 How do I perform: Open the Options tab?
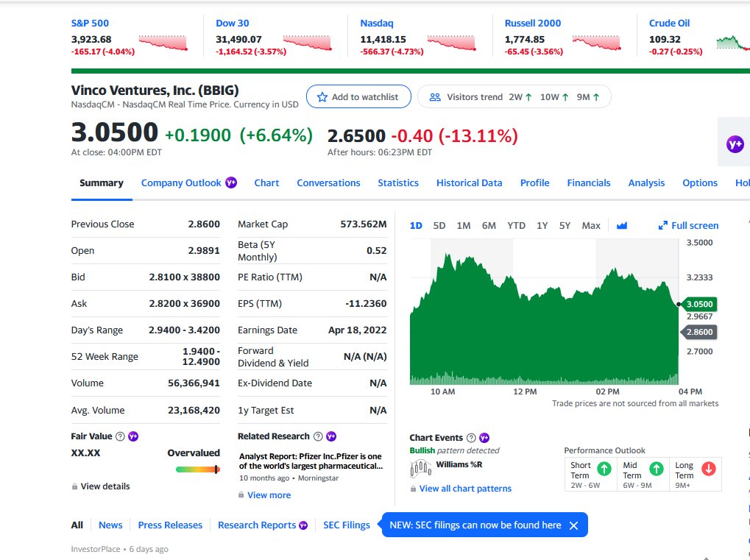pos(700,182)
